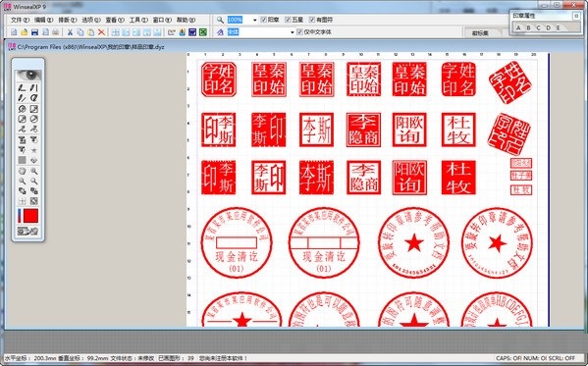Viewport: 588px width, 366px height.
Task: Click bottom wide icon of tool palette
Action: (28, 231)
